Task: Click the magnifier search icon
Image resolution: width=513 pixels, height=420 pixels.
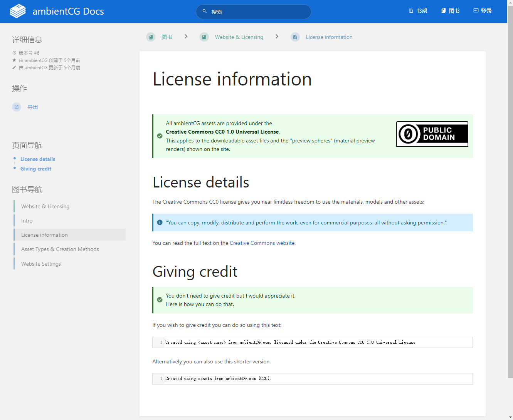Action: point(205,12)
